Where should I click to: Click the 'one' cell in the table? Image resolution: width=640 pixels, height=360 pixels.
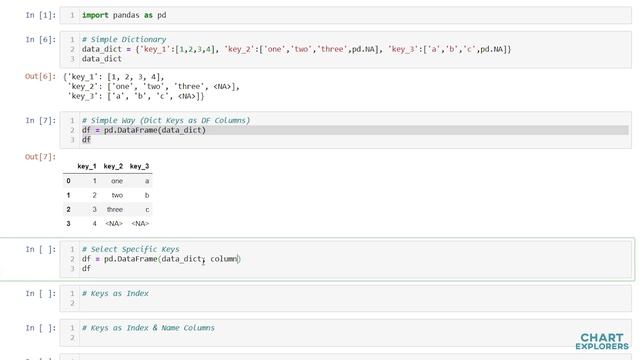[117, 181]
